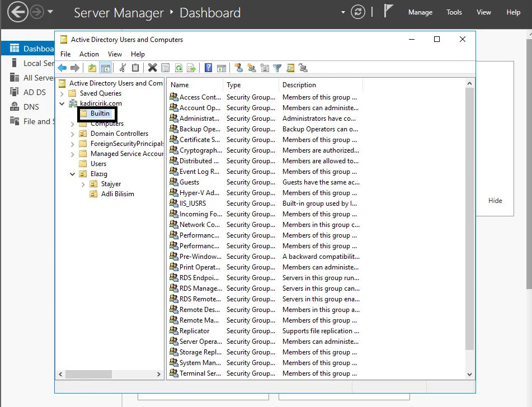
Task: Click the blue Help question mark icon
Action: [x=208, y=68]
